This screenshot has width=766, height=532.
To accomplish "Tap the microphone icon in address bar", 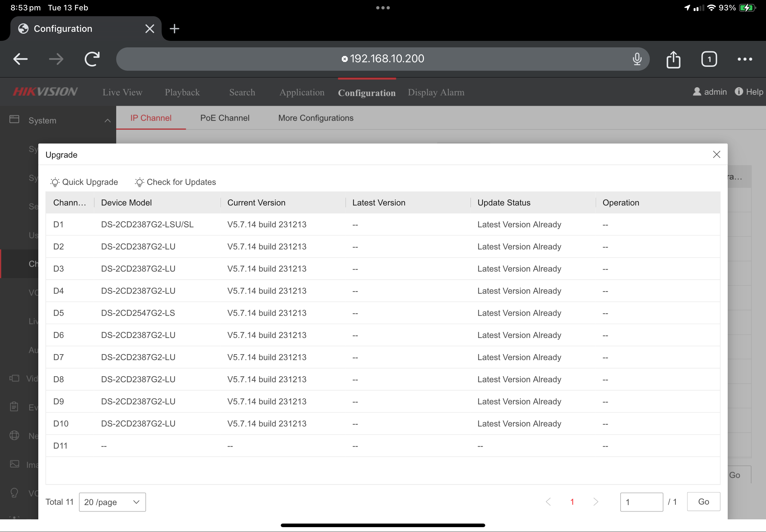I will tap(636, 59).
